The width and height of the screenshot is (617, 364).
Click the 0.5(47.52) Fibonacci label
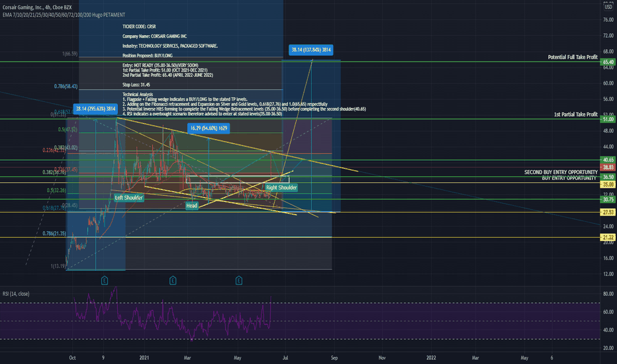coord(68,130)
